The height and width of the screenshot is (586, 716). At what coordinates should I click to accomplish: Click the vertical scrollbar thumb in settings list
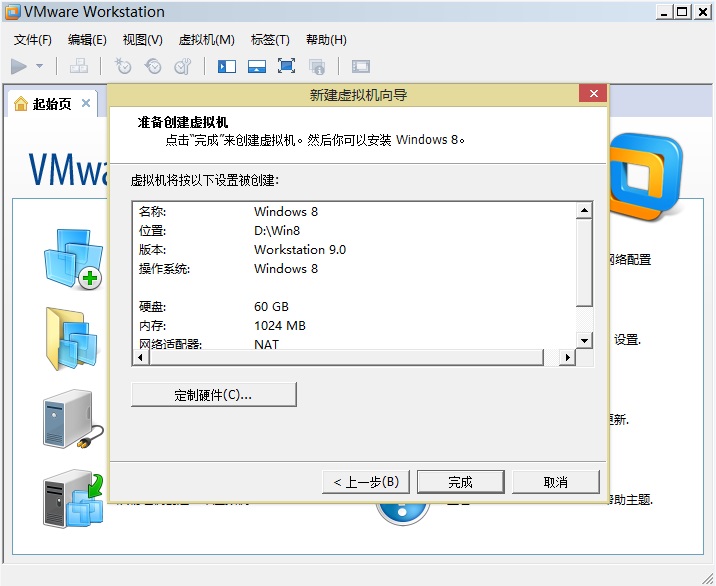point(584,263)
